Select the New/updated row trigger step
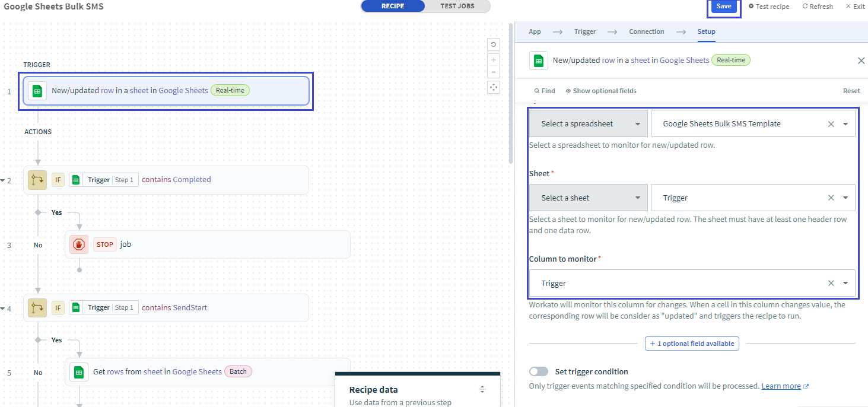The image size is (868, 407). 166,91
